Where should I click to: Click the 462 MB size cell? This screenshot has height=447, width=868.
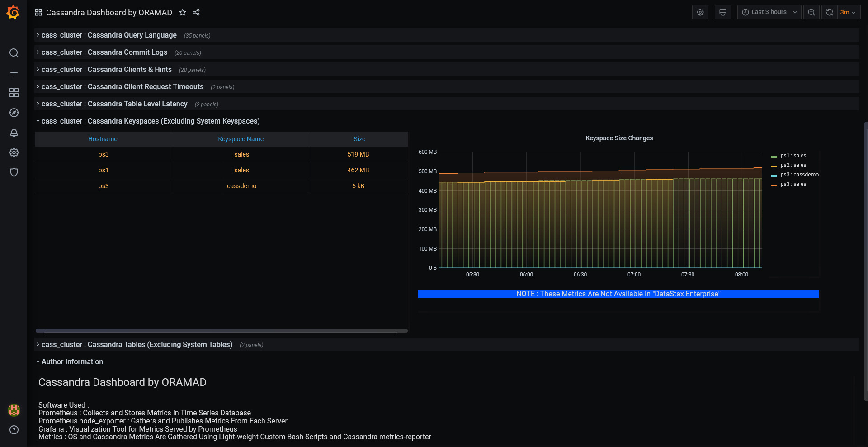(x=359, y=170)
